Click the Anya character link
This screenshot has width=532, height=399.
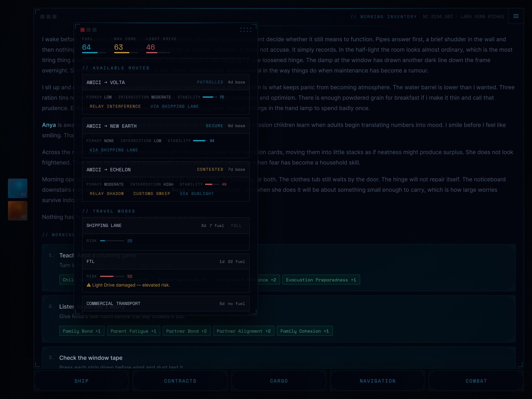click(49, 125)
